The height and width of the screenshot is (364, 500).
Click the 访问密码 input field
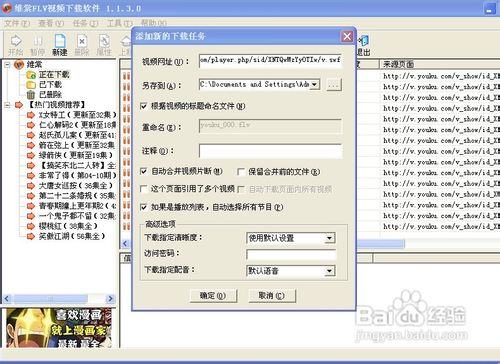point(291,254)
